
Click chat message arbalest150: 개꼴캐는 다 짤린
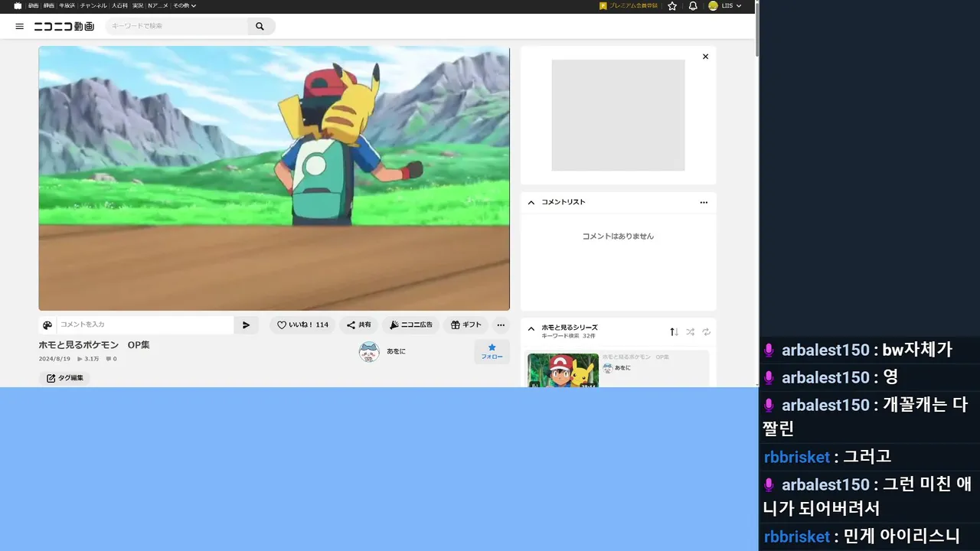point(866,416)
